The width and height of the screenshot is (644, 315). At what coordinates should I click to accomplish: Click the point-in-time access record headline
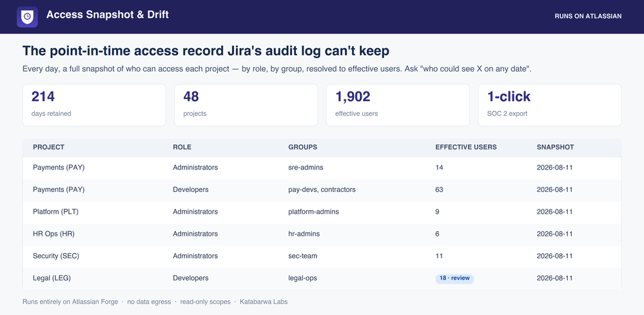(x=206, y=52)
